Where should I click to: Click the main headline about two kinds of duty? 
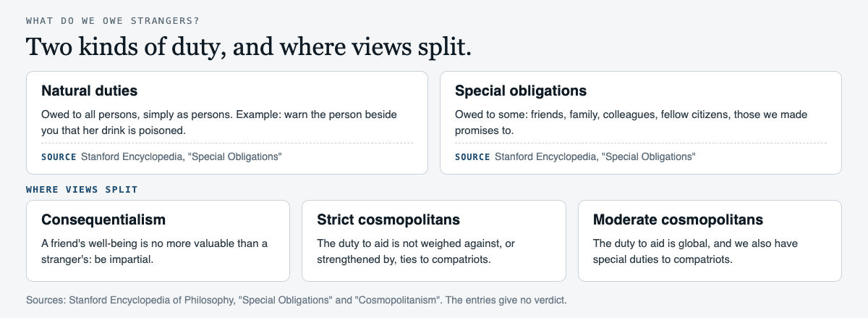click(249, 48)
